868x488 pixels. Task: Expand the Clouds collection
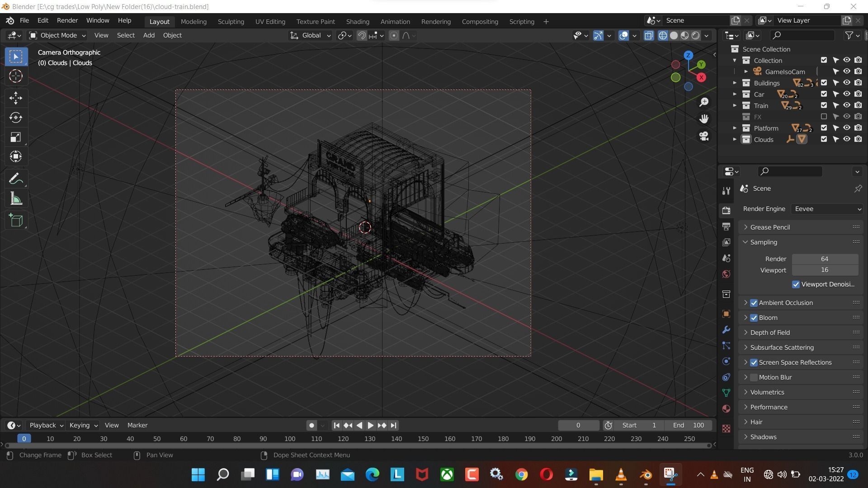point(735,140)
